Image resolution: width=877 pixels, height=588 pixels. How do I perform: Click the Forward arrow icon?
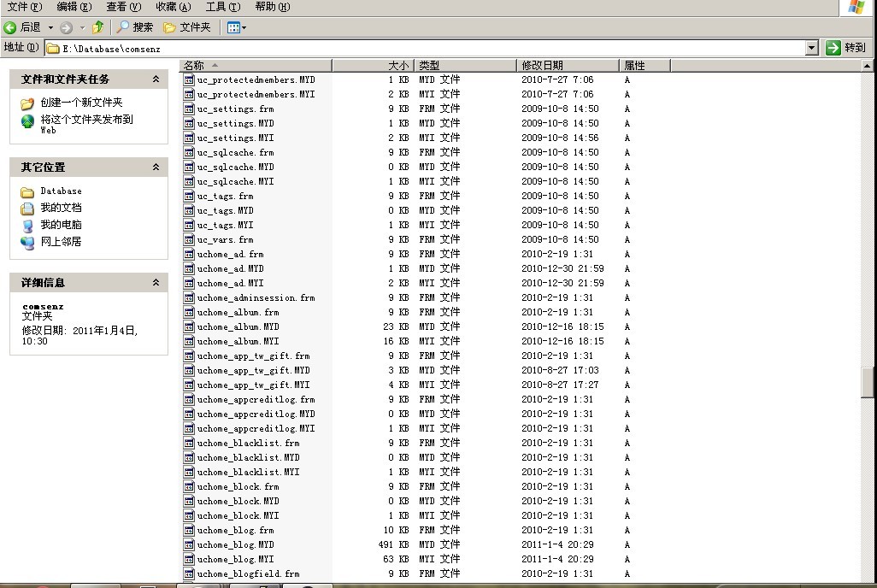click(66, 27)
